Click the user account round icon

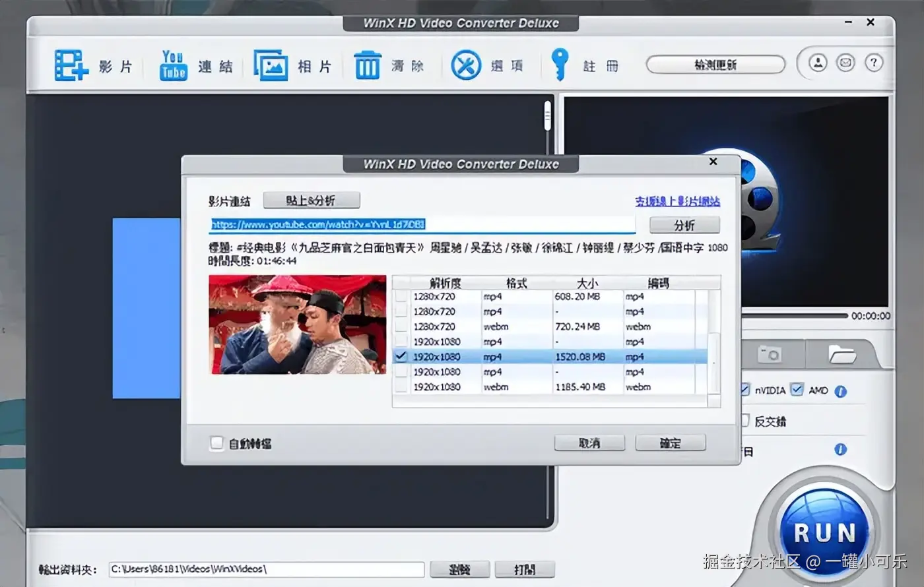(818, 63)
